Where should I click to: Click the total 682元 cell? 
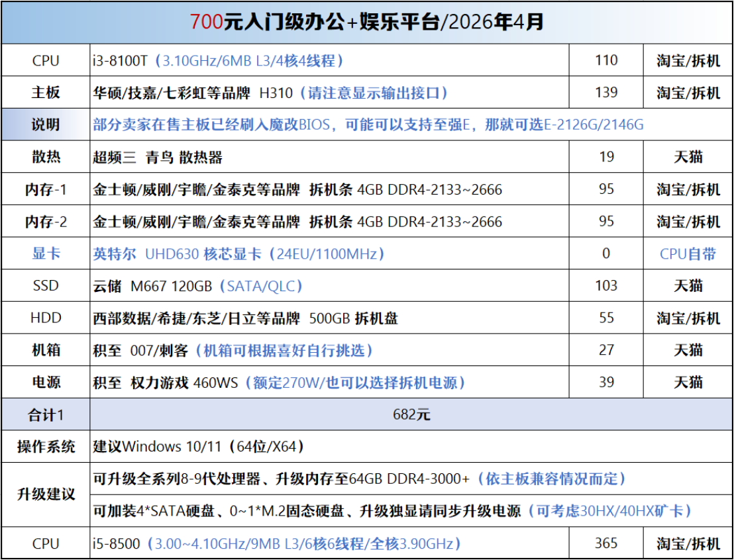tap(411, 414)
